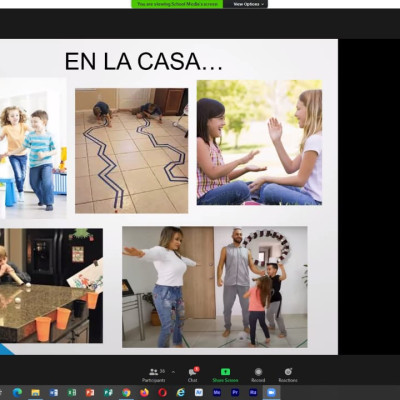
Task: Open Firefox from the taskbar
Action: (x=144, y=393)
